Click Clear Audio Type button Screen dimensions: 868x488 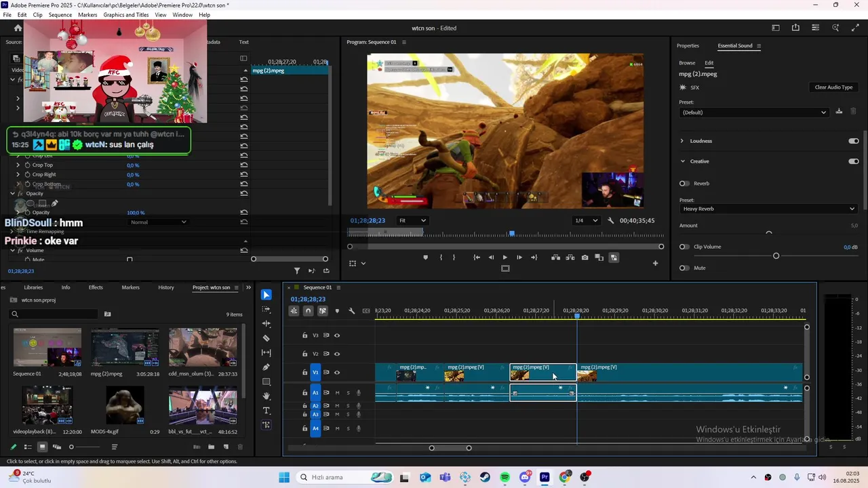point(833,87)
